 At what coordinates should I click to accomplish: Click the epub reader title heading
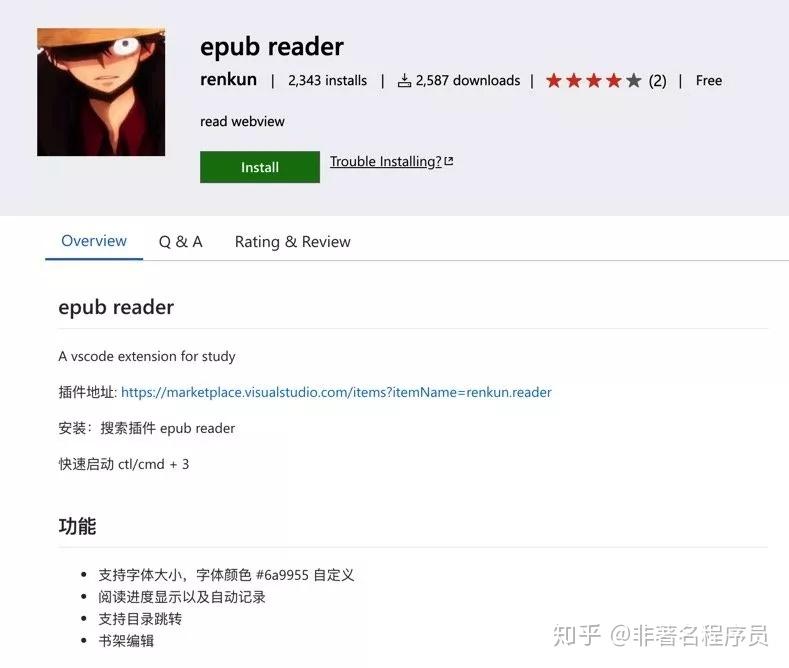[x=272, y=48]
